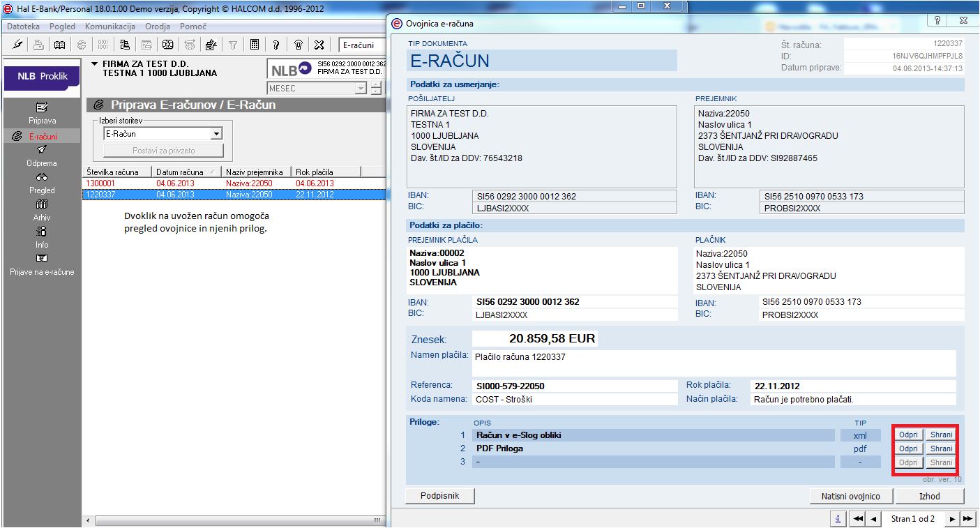Image resolution: width=980 pixels, height=528 pixels.
Task: Open Arhiv section in left sidebar
Action: [42, 210]
